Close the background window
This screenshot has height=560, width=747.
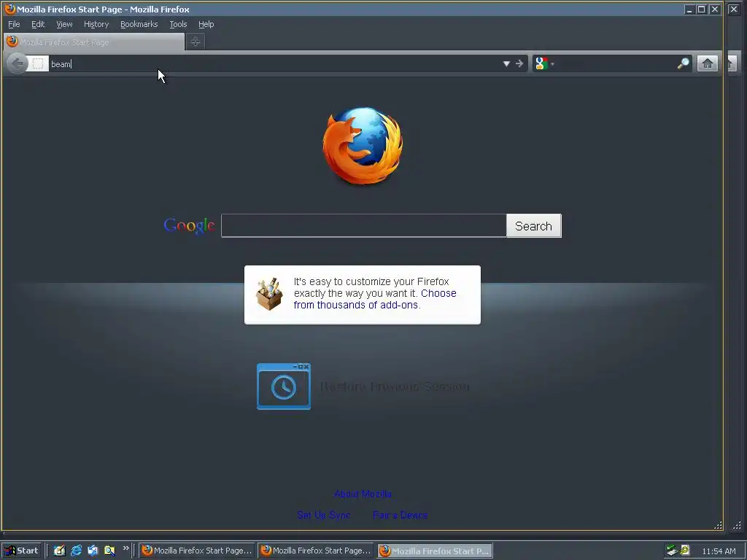click(x=734, y=9)
